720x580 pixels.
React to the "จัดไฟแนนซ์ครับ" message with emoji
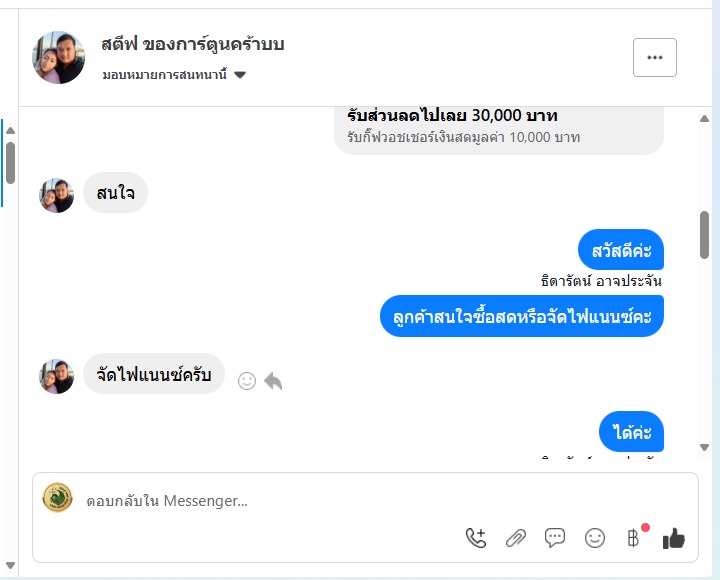[247, 380]
